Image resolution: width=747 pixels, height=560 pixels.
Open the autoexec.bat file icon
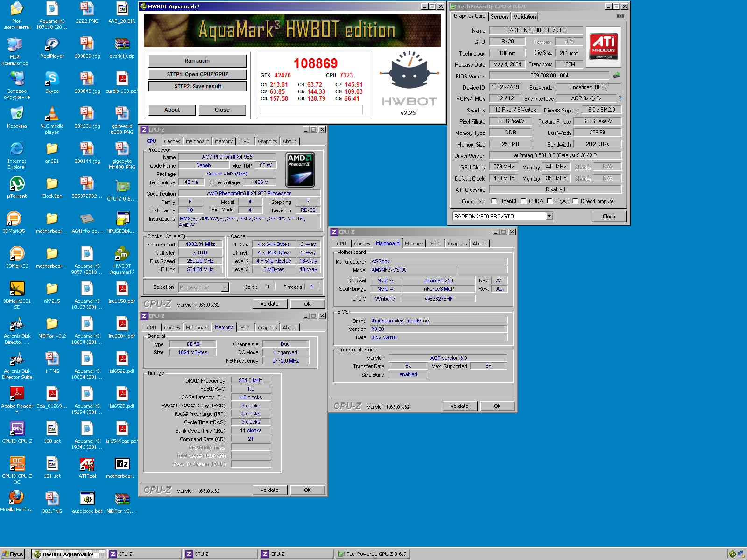tap(87, 499)
